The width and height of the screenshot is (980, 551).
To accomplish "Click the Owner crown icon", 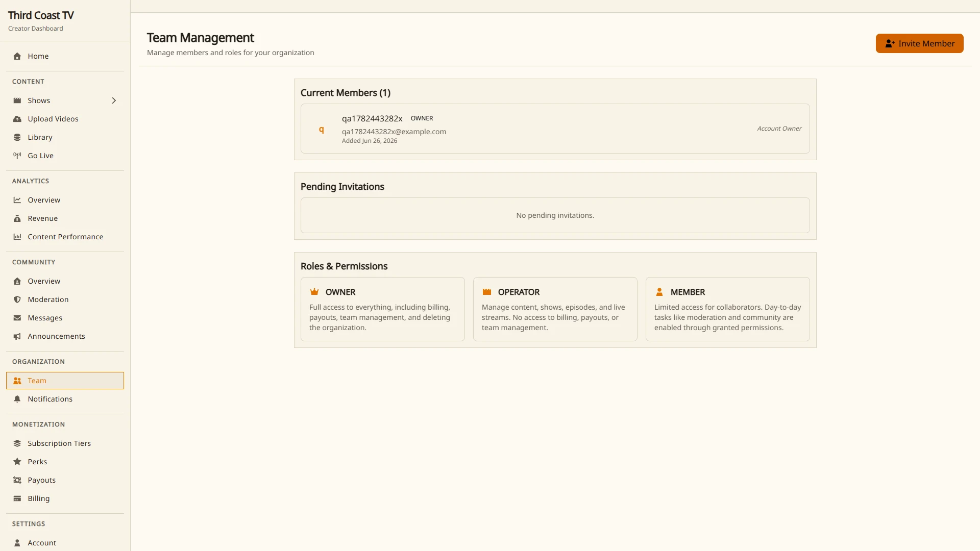I will pyautogui.click(x=314, y=292).
